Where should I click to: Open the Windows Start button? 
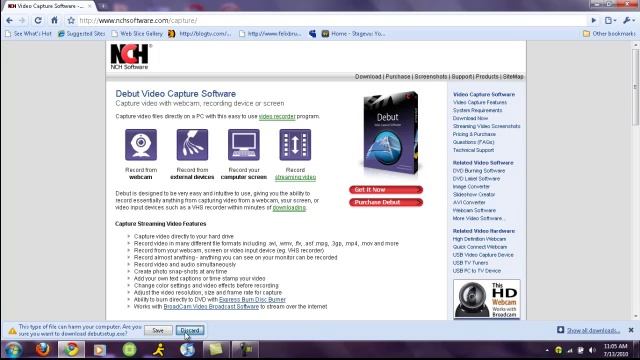pyautogui.click(x=13, y=350)
